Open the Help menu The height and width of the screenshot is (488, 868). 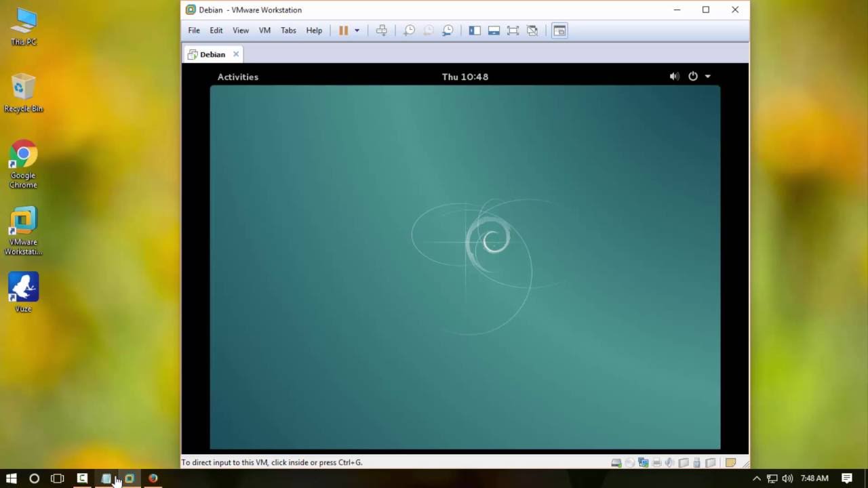click(314, 30)
